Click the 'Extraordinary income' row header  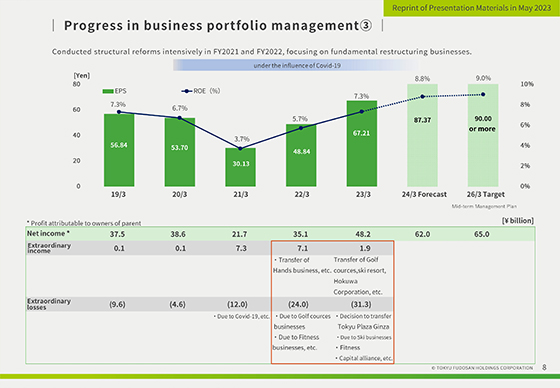[x=49, y=248]
